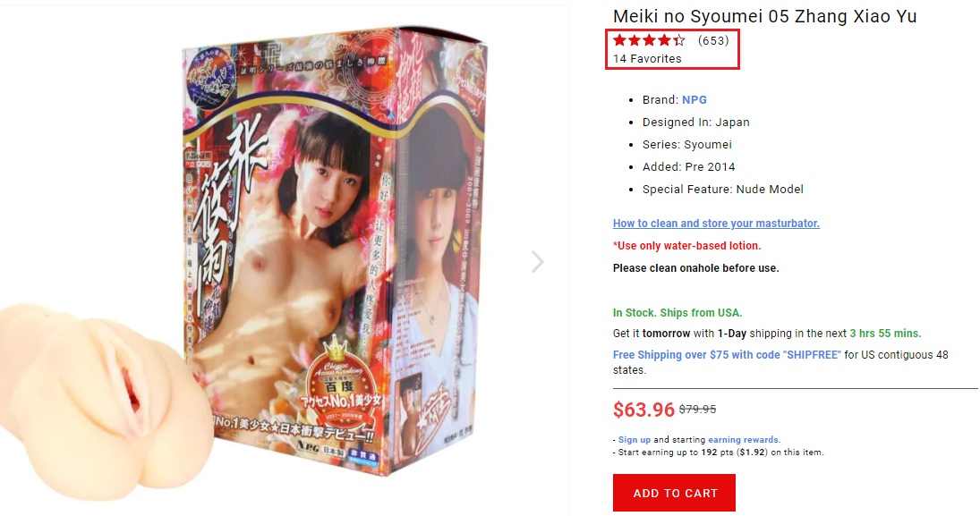This screenshot has width=980, height=516.
Task: Click the crossed-out $79.95 price
Action: click(697, 410)
